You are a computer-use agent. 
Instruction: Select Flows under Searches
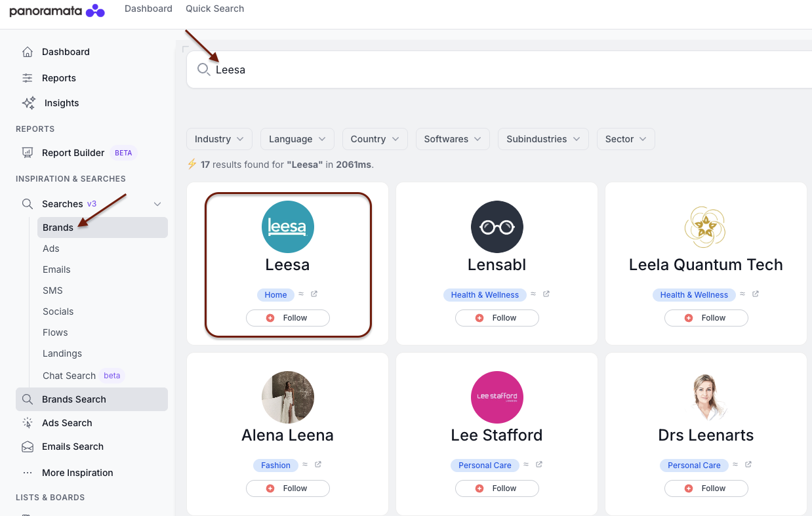click(55, 332)
